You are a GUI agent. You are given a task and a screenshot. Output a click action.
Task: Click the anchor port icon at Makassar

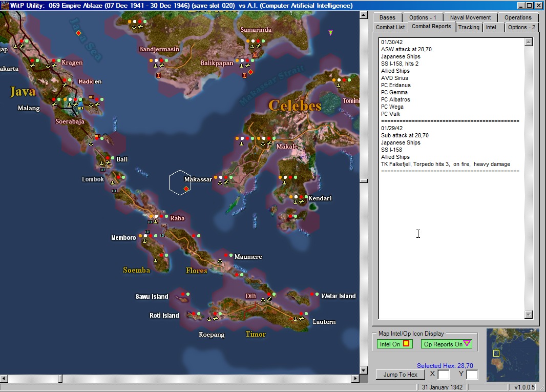(x=220, y=182)
